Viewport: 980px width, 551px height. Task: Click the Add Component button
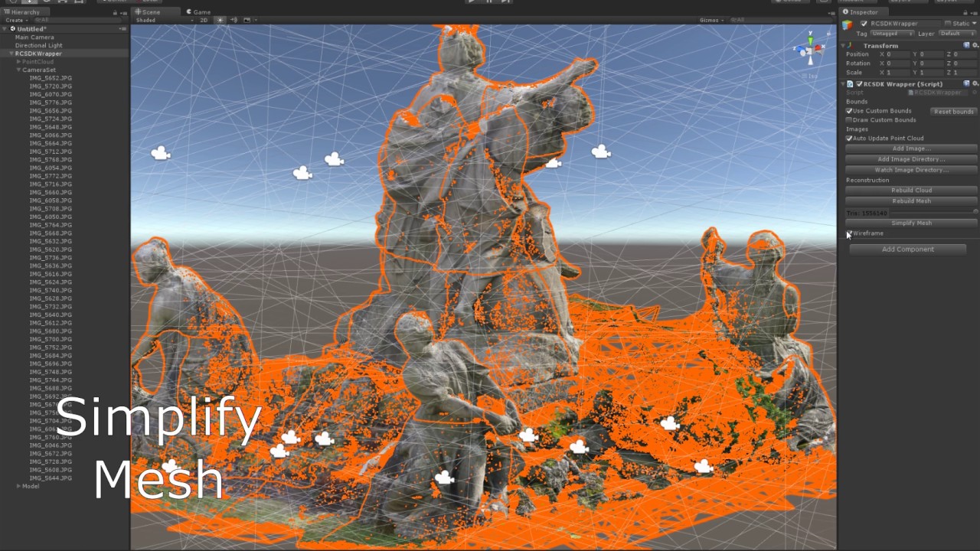[908, 249]
